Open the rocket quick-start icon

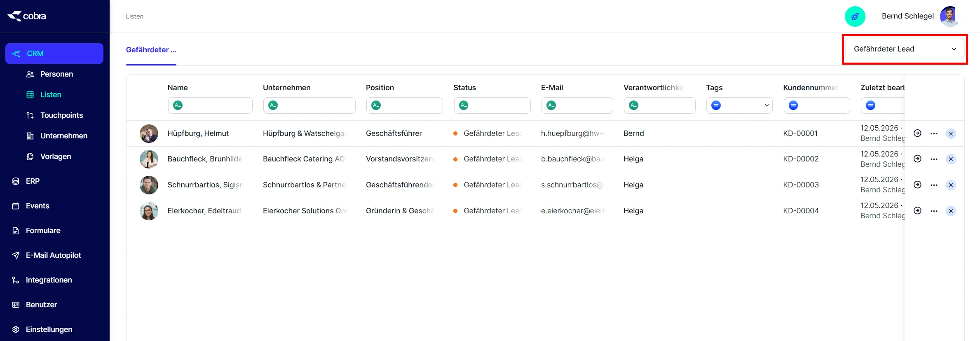[x=855, y=16]
